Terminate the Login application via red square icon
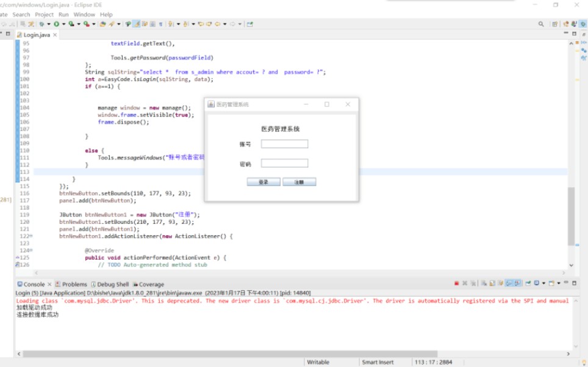This screenshot has width=588, height=367. click(x=456, y=283)
